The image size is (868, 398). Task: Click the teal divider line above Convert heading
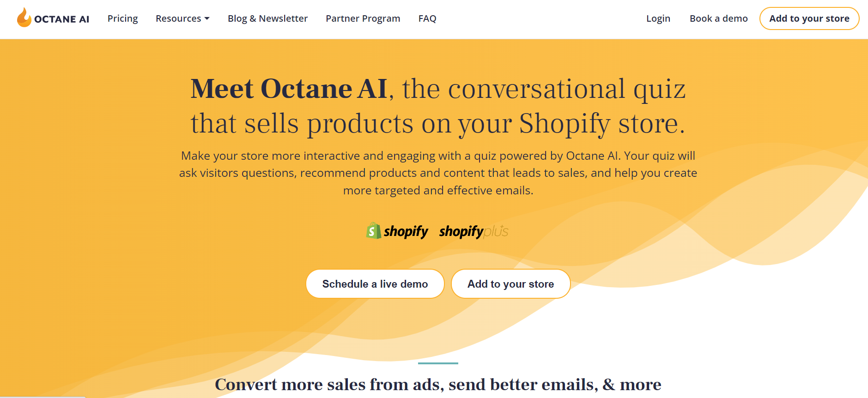pos(438,363)
